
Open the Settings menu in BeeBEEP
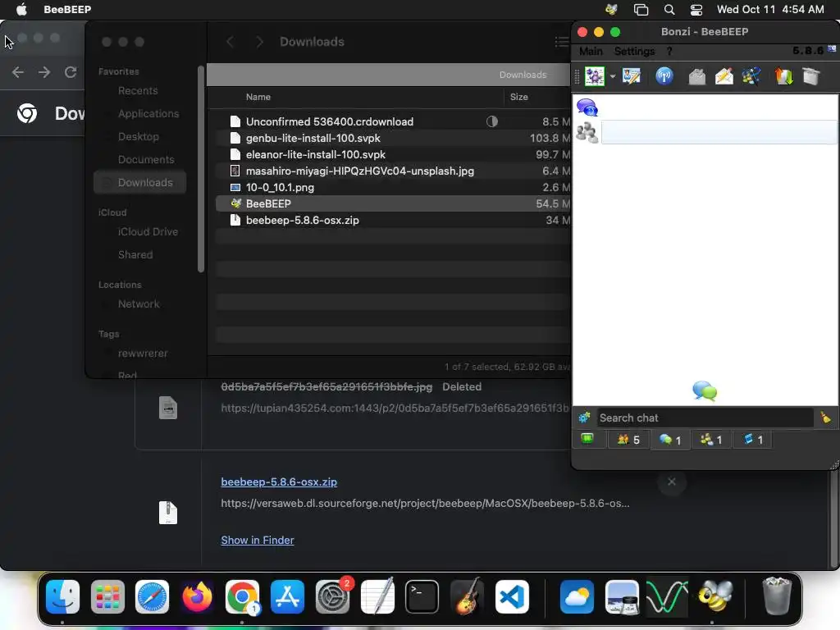point(634,52)
